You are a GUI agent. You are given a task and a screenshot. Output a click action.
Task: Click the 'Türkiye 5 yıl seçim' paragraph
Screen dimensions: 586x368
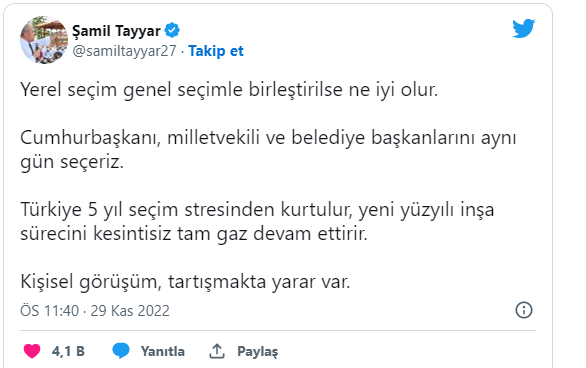pos(257,222)
